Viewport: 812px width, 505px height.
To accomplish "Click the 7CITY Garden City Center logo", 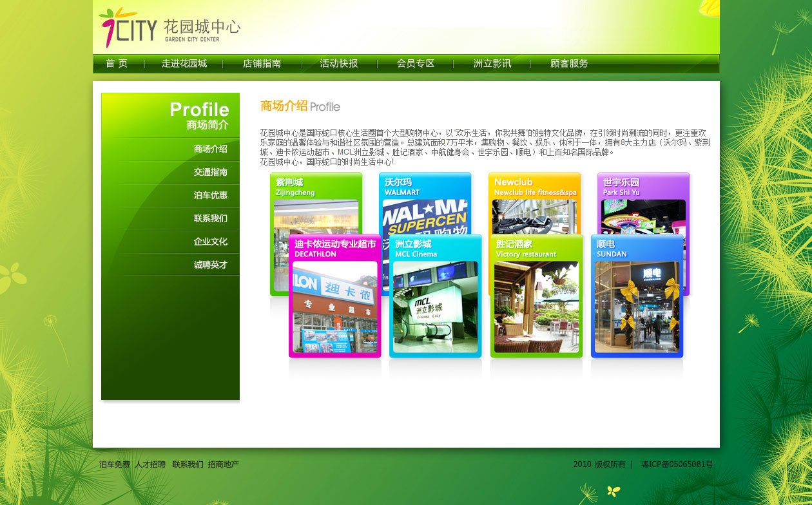I will (x=169, y=28).
